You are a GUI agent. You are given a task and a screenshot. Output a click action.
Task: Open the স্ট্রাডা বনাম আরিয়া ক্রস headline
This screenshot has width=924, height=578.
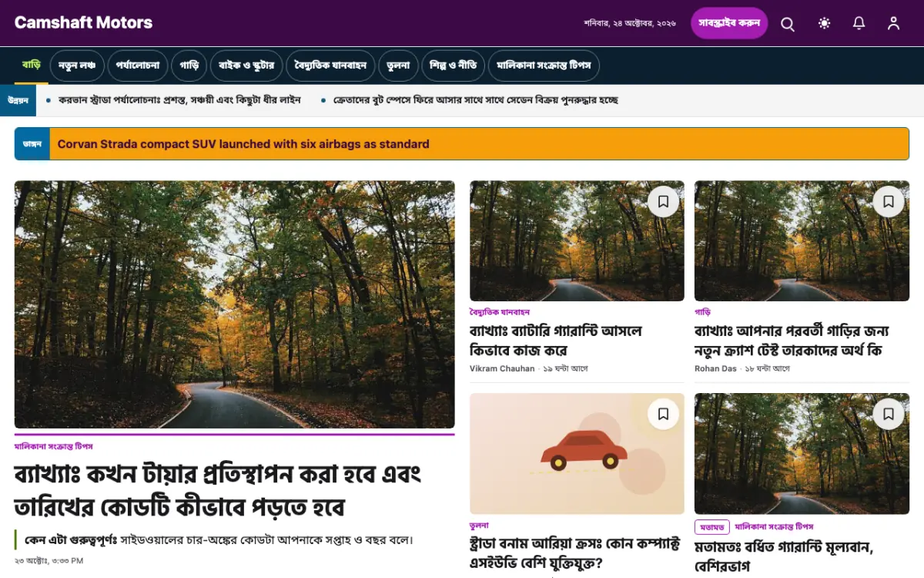click(x=574, y=553)
